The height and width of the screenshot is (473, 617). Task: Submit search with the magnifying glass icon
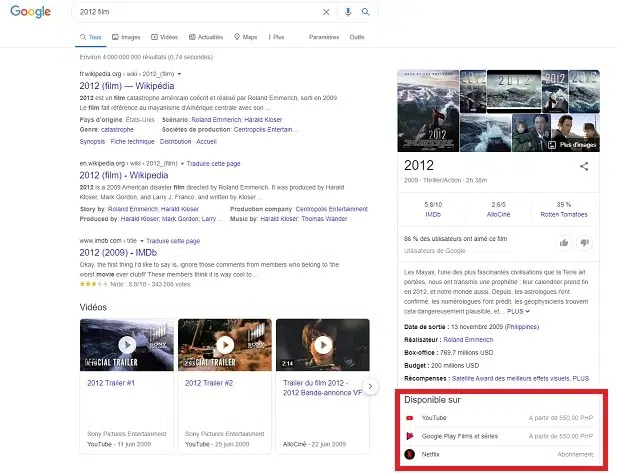click(366, 12)
